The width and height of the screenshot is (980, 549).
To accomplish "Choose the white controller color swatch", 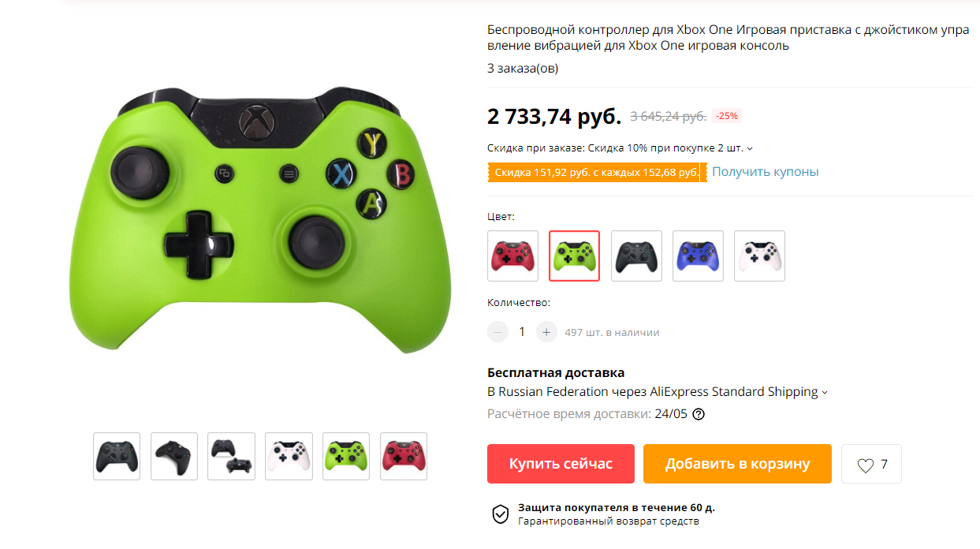I will click(759, 256).
